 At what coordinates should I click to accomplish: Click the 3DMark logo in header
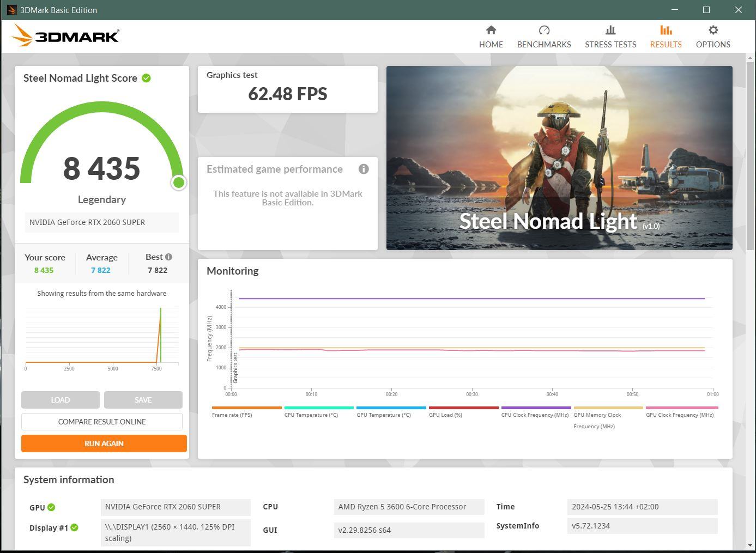coord(65,35)
